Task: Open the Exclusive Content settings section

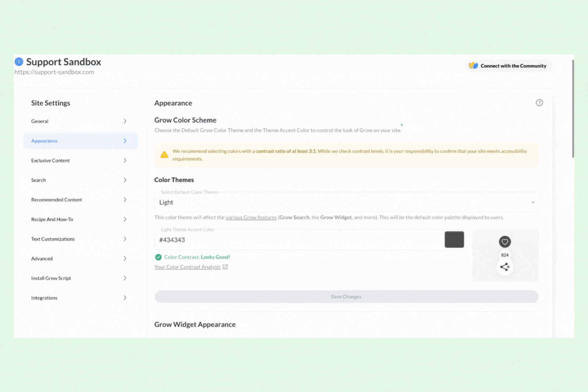Action: point(50,161)
